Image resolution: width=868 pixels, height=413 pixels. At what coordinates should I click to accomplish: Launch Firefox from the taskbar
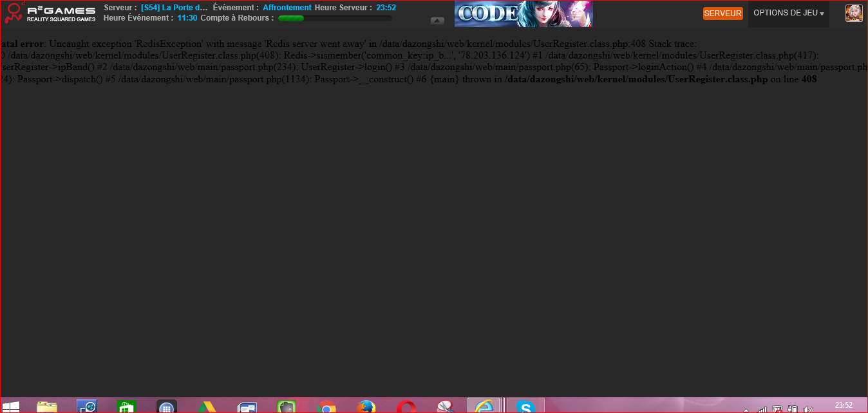click(x=366, y=407)
